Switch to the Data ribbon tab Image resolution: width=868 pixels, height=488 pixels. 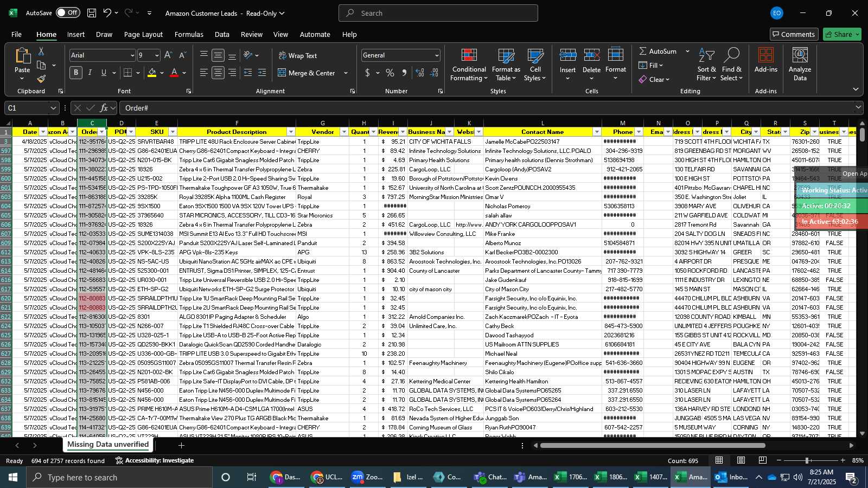[222, 34]
